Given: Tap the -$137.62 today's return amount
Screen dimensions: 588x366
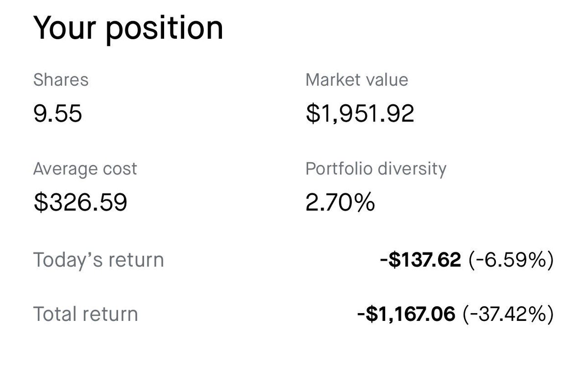Looking at the screenshot, I should [420, 260].
